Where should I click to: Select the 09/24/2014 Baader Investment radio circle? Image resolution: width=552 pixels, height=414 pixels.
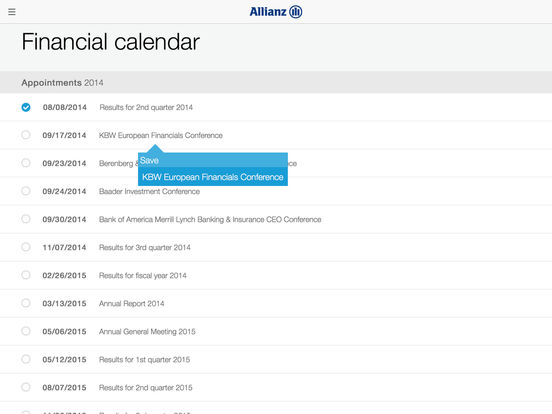coord(26,191)
